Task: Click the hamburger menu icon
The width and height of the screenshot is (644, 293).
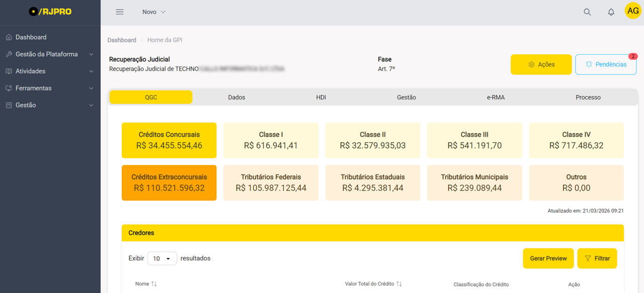Action: click(x=120, y=12)
